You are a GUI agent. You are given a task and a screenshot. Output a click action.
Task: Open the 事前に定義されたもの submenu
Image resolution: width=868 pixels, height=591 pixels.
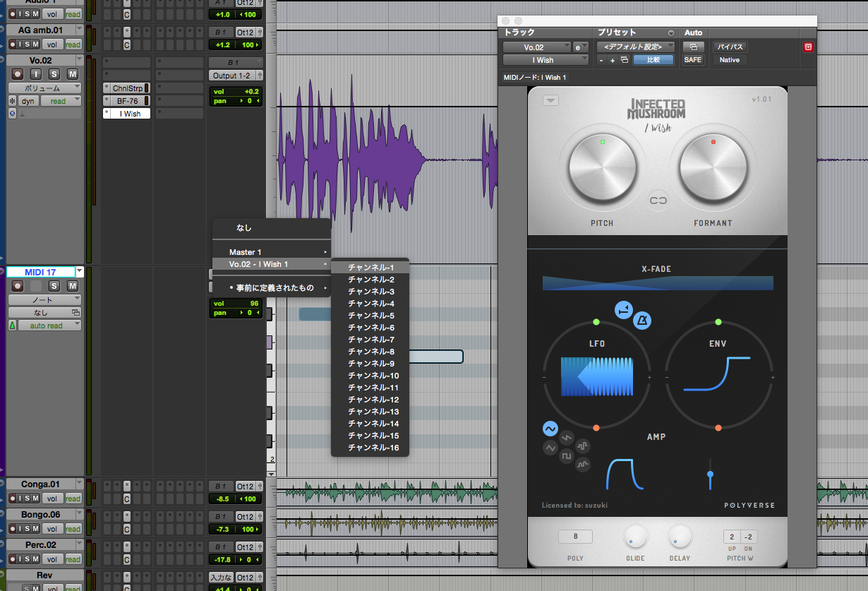click(x=272, y=288)
